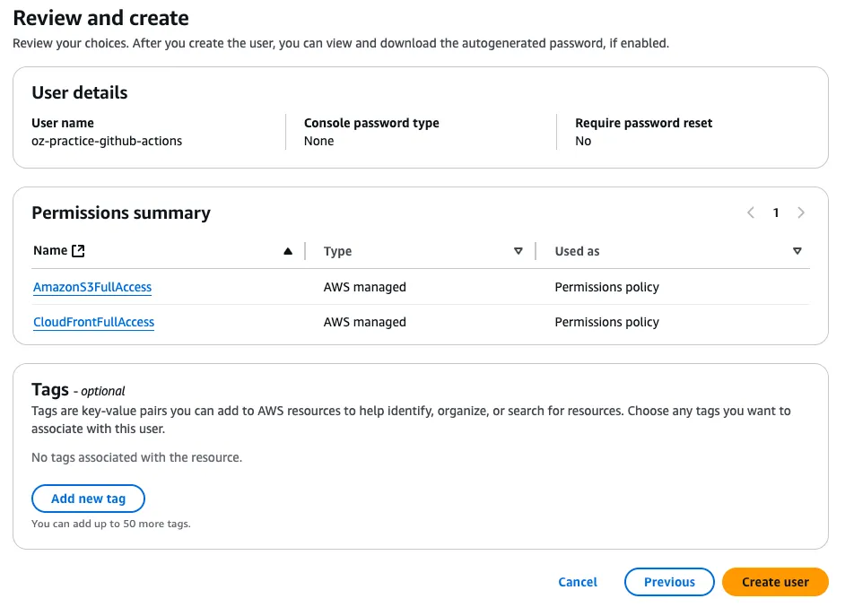Open the CloudFrontFullAccess policy link

(93, 322)
